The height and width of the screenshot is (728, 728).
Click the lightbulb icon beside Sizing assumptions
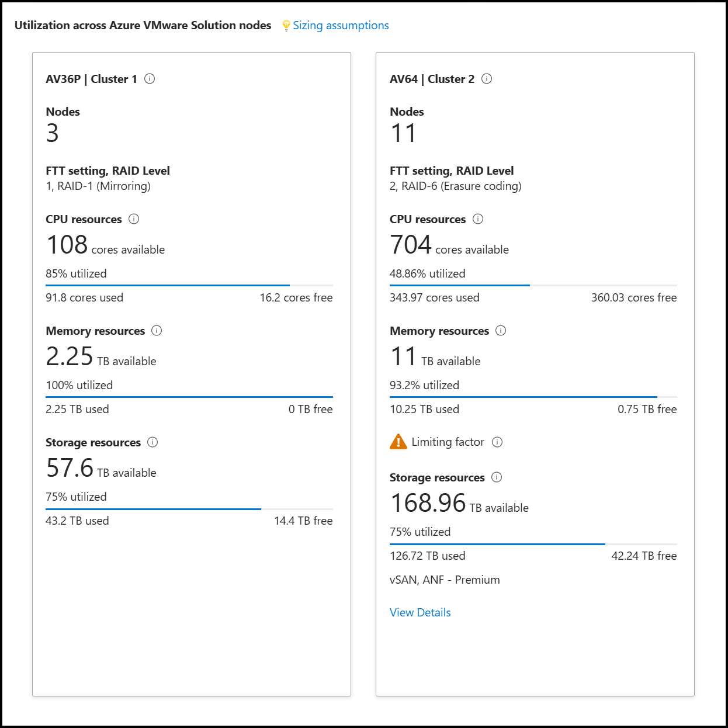286,26
